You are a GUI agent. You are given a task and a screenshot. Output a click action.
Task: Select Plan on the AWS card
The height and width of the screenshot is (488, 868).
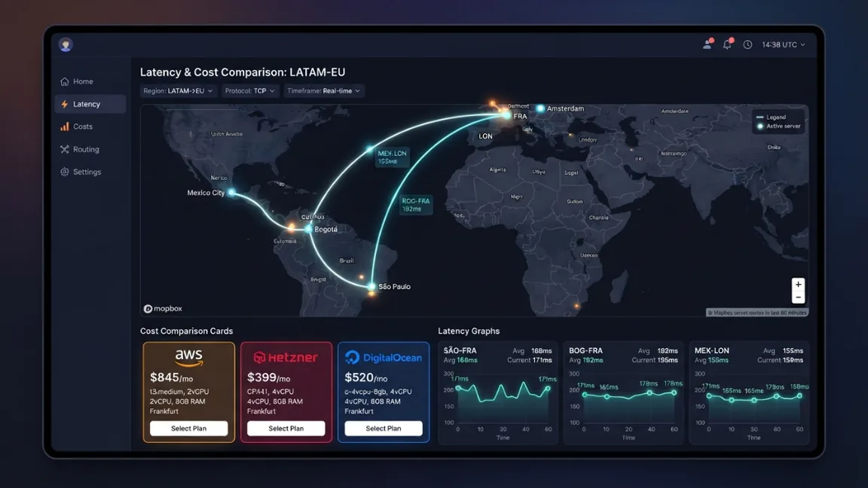tap(189, 429)
